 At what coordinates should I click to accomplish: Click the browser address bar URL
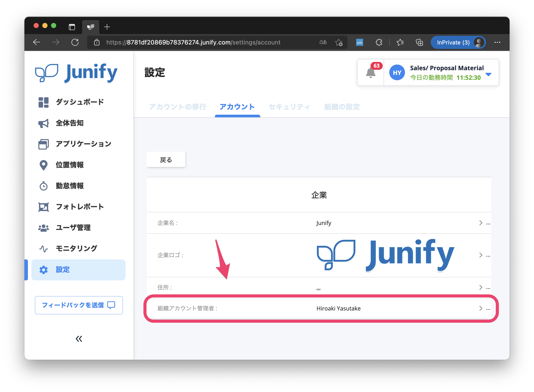[x=193, y=43]
